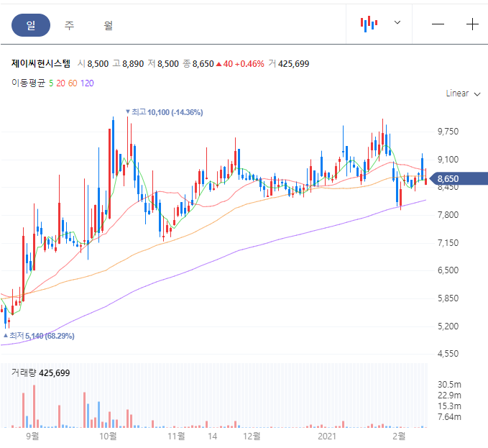Click the 12월 date axis label
Screen dimensions: 488x448
pos(252,436)
